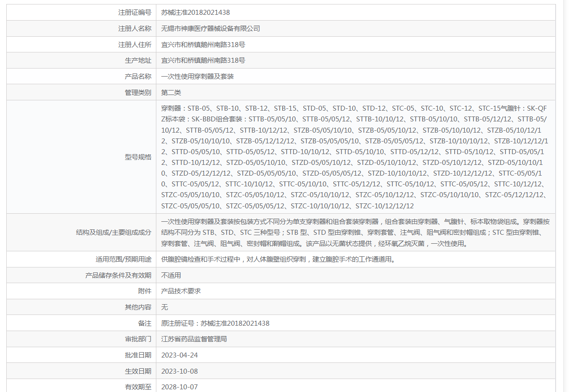Select the value 无 beside 其他内容
This screenshot has width=573, height=392.
[x=164, y=307]
